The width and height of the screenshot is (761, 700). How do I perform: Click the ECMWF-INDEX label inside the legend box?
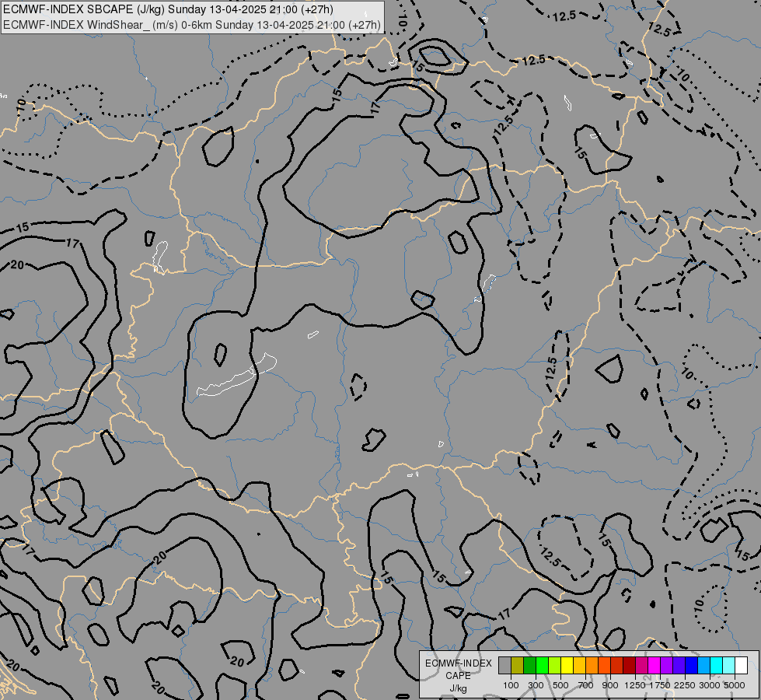click(x=458, y=663)
